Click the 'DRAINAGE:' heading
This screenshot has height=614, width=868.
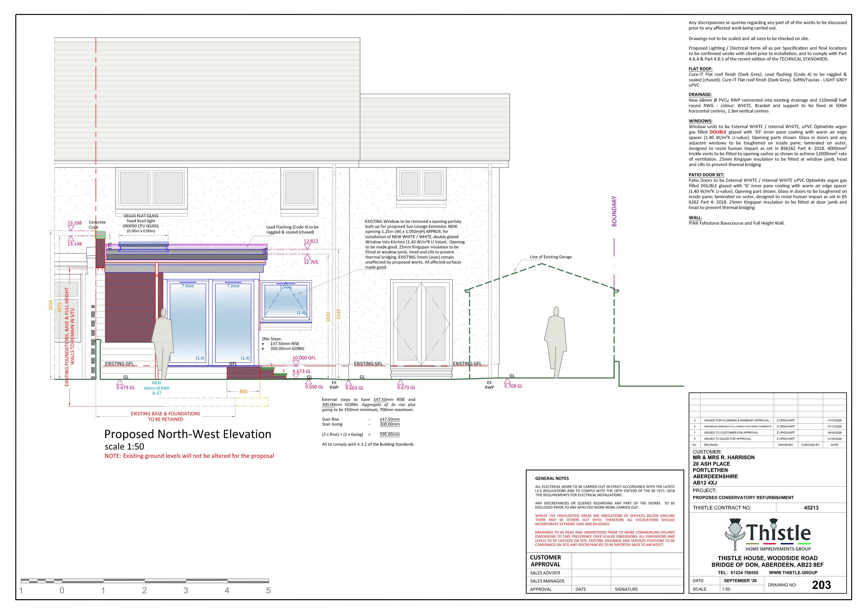700,95
